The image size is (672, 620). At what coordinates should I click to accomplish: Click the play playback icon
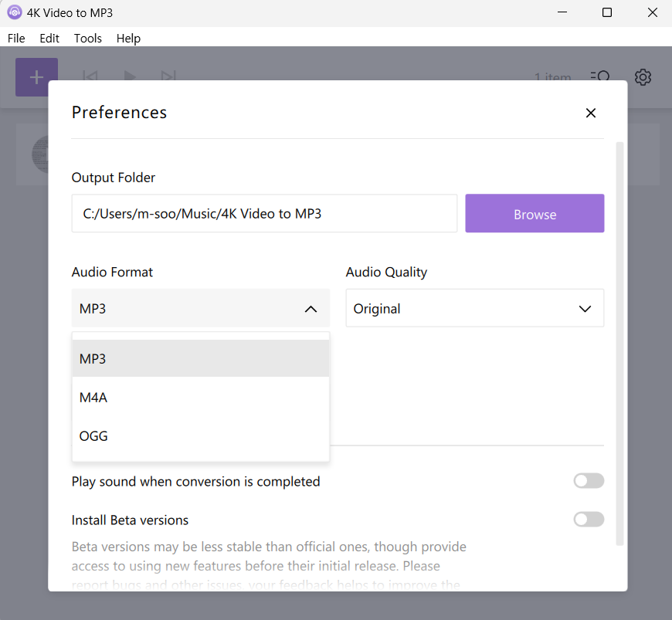point(130,76)
